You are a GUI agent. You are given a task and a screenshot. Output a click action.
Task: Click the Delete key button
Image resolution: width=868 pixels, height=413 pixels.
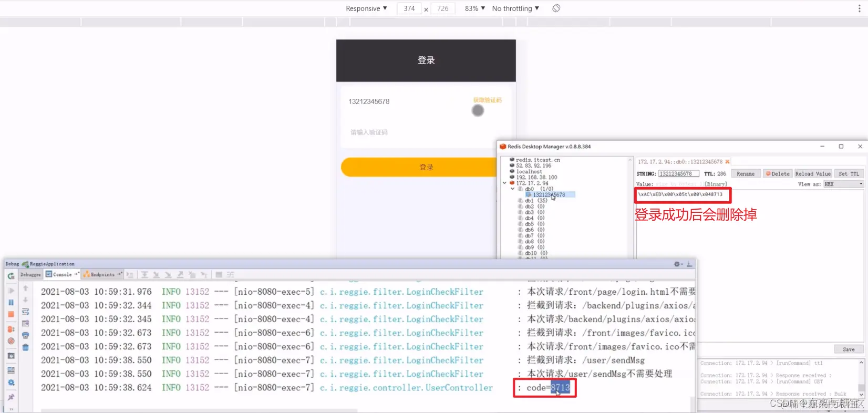778,174
